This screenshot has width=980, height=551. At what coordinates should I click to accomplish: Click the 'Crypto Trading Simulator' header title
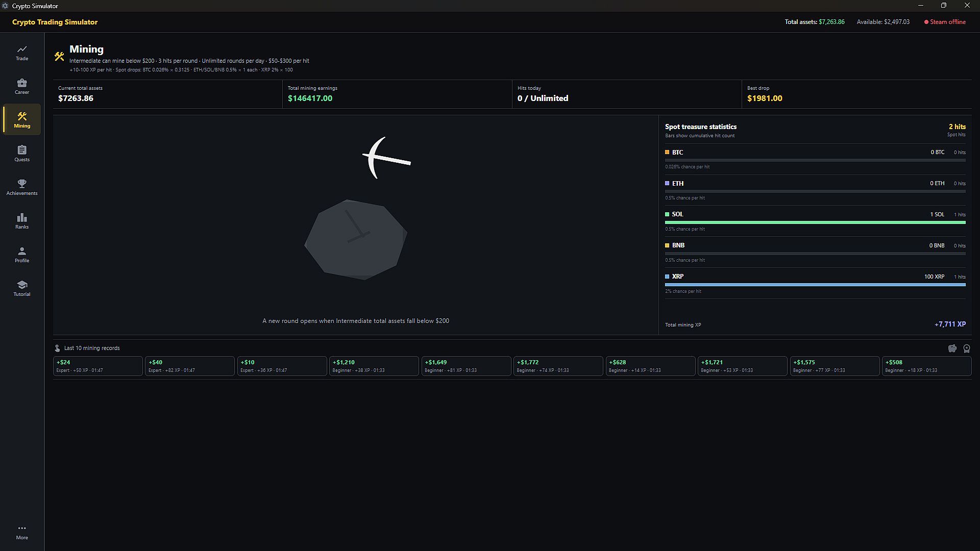[x=55, y=22]
